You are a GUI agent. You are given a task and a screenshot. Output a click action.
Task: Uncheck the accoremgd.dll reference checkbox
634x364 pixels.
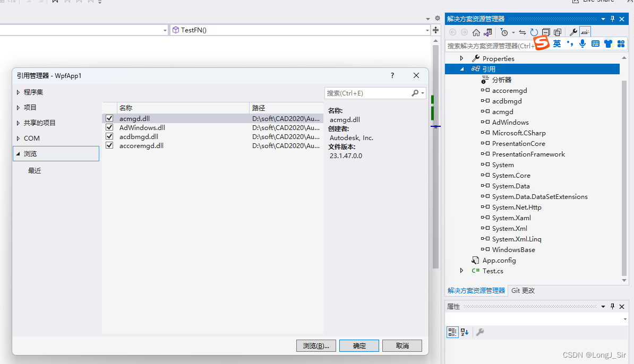coord(109,145)
